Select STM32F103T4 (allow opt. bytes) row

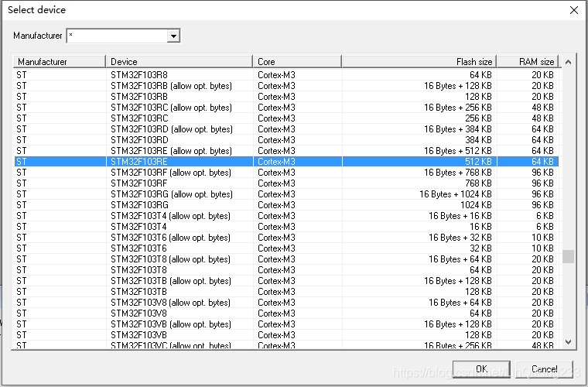click(x=286, y=216)
